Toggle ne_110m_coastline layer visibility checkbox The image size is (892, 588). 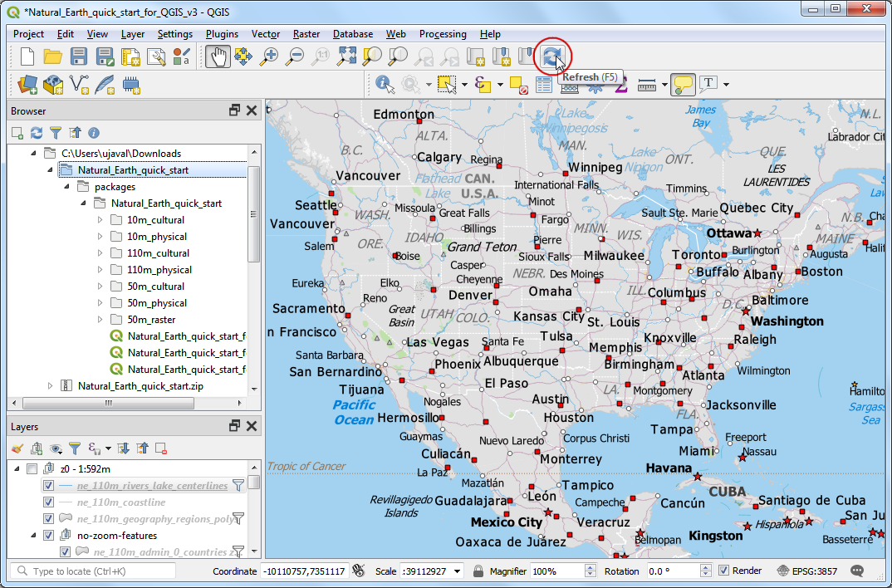coord(48,502)
